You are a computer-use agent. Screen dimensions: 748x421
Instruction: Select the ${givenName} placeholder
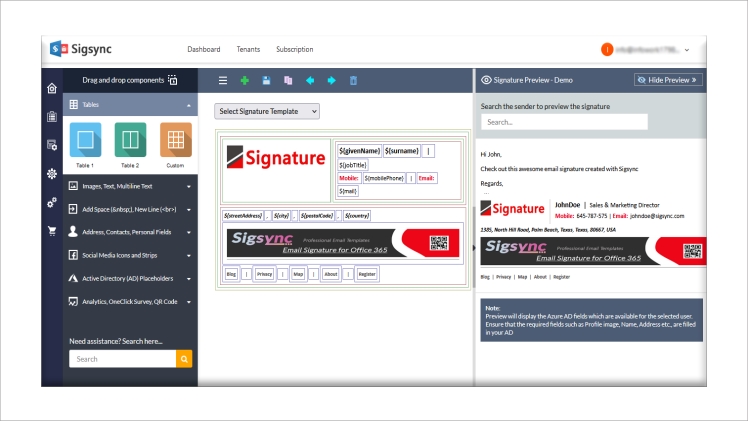[x=359, y=151]
